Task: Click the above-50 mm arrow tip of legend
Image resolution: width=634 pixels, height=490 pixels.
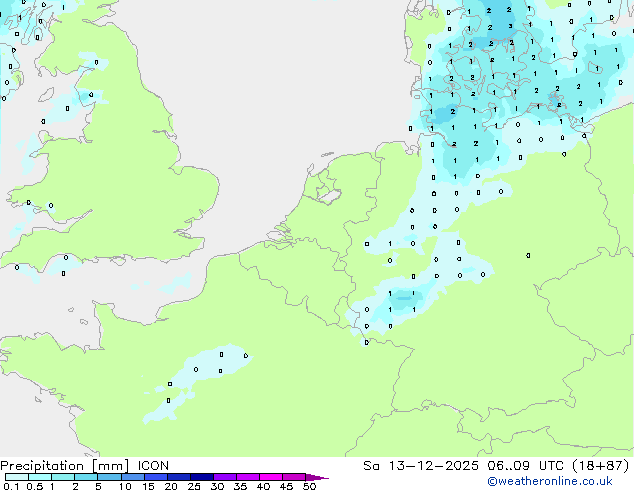Action: pos(317,477)
